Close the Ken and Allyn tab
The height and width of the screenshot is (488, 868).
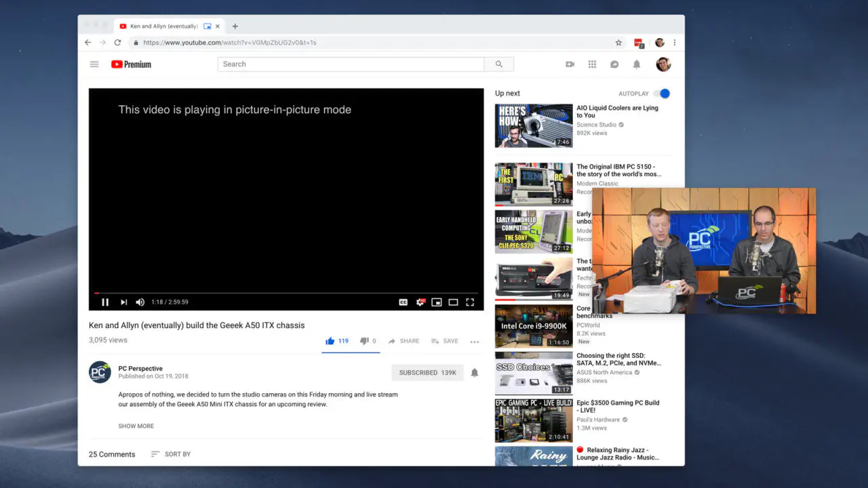(x=218, y=26)
